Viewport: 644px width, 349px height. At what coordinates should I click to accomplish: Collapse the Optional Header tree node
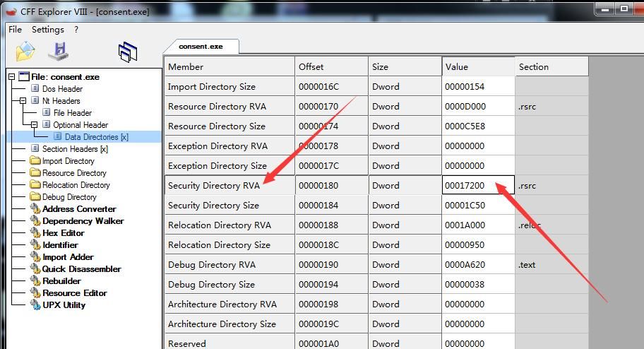point(34,124)
